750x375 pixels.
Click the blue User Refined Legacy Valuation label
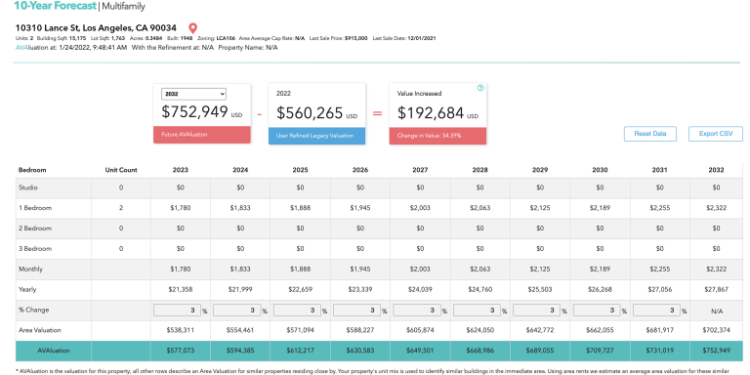tap(317, 136)
